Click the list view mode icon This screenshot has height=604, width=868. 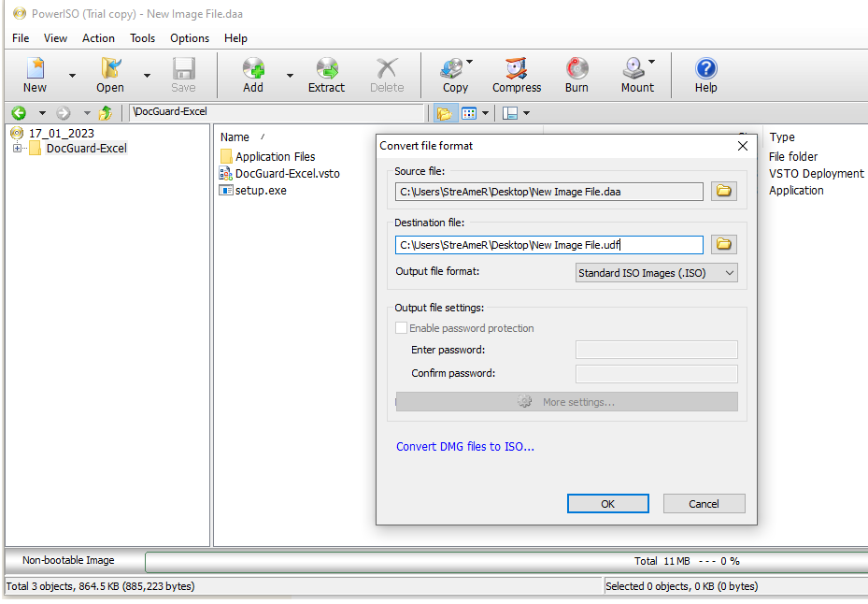pos(469,113)
